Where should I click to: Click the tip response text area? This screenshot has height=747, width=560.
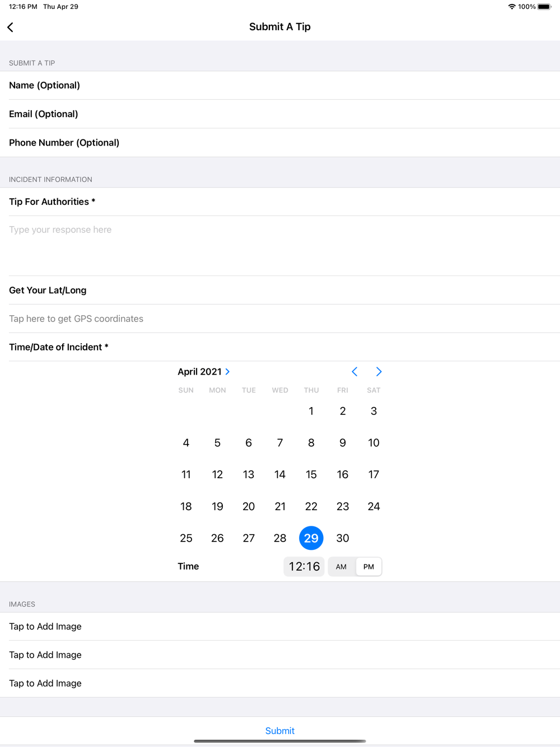click(280, 246)
